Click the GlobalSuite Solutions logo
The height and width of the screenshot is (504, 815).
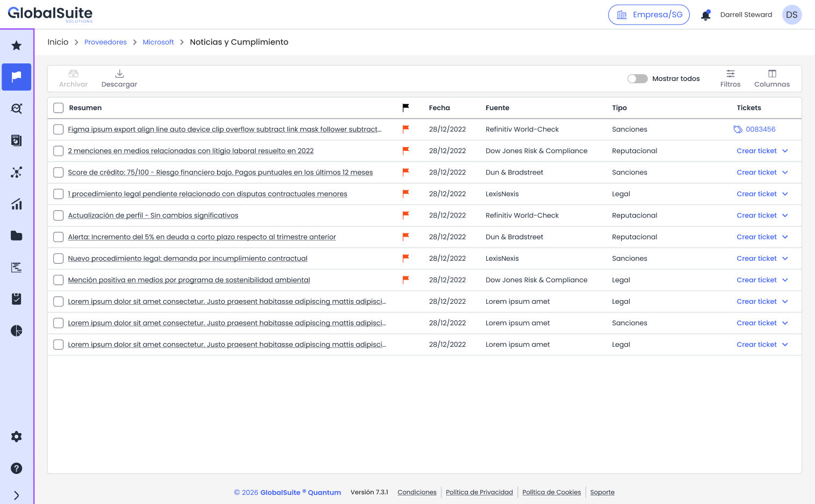click(x=50, y=14)
